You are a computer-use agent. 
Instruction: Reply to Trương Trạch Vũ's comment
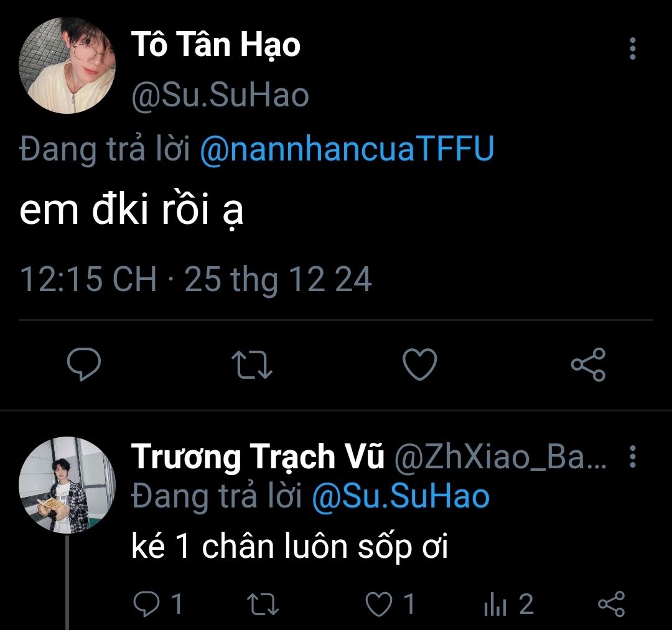pyautogui.click(x=147, y=603)
